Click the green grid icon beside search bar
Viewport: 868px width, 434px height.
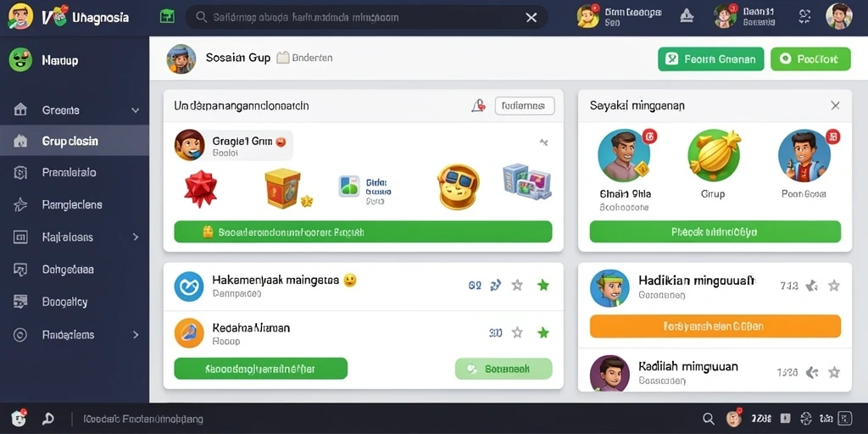coord(167,17)
